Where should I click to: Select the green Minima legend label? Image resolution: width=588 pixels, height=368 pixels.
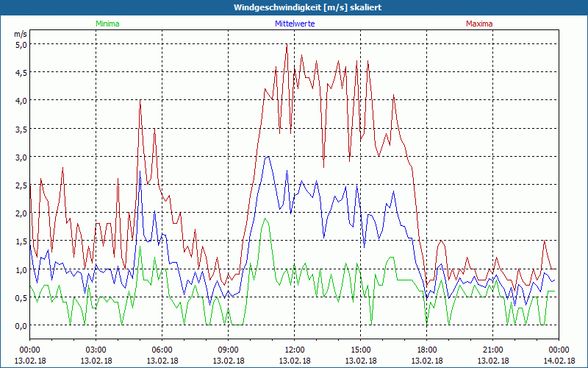point(107,24)
